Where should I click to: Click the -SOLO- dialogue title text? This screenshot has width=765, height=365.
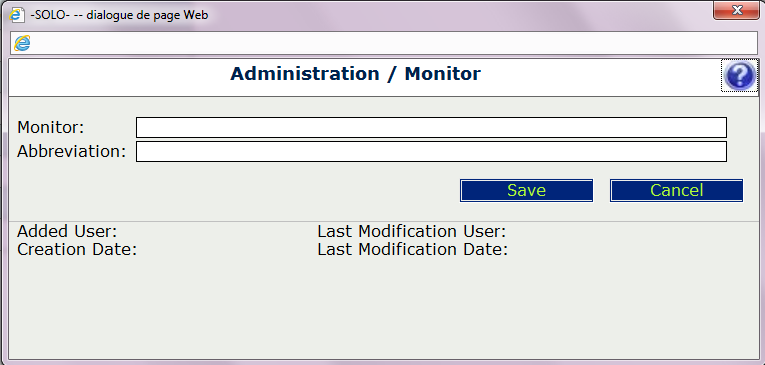click(119, 15)
